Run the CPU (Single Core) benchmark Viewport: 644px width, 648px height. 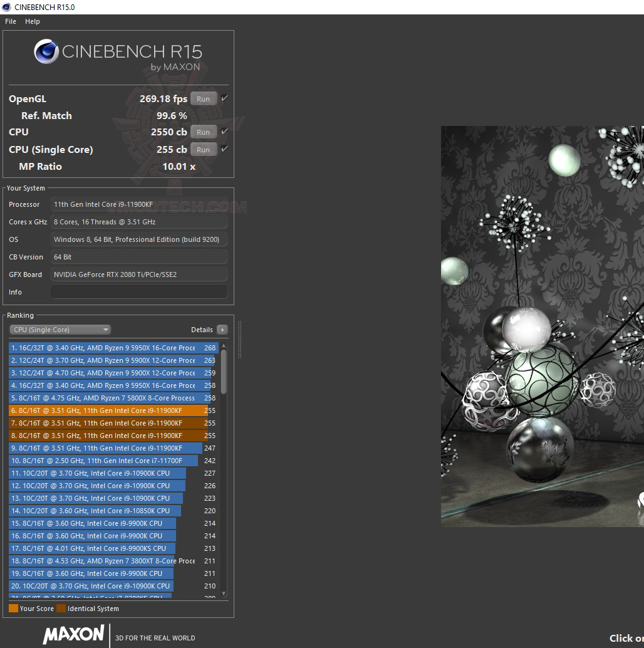tap(203, 150)
